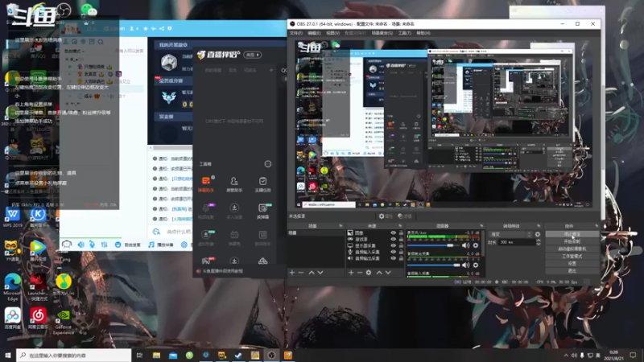Open settings gear of the second mixer channel

476,265
